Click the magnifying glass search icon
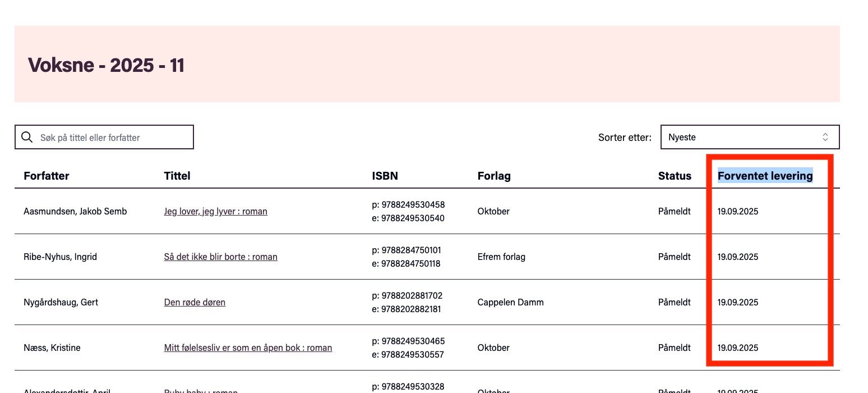The height and width of the screenshot is (393, 868). point(26,137)
